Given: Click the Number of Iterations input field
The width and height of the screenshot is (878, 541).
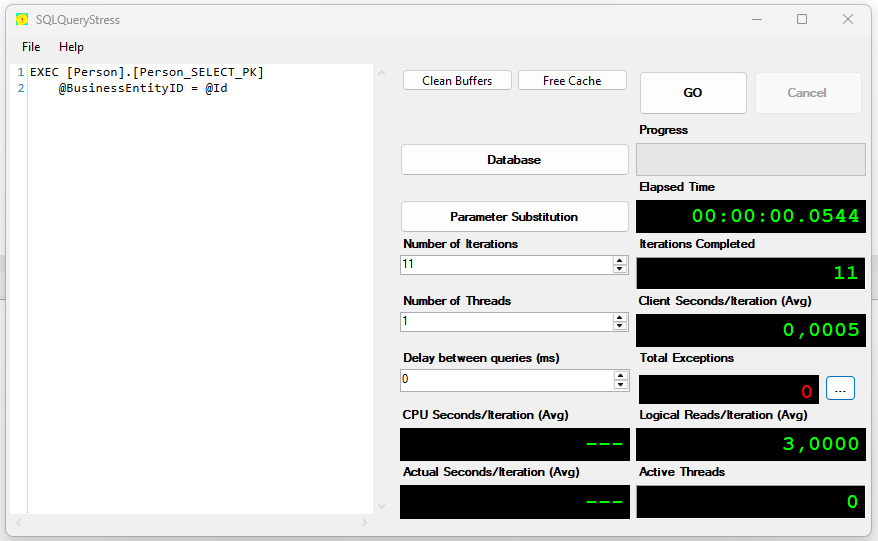Looking at the screenshot, I should [x=505, y=265].
